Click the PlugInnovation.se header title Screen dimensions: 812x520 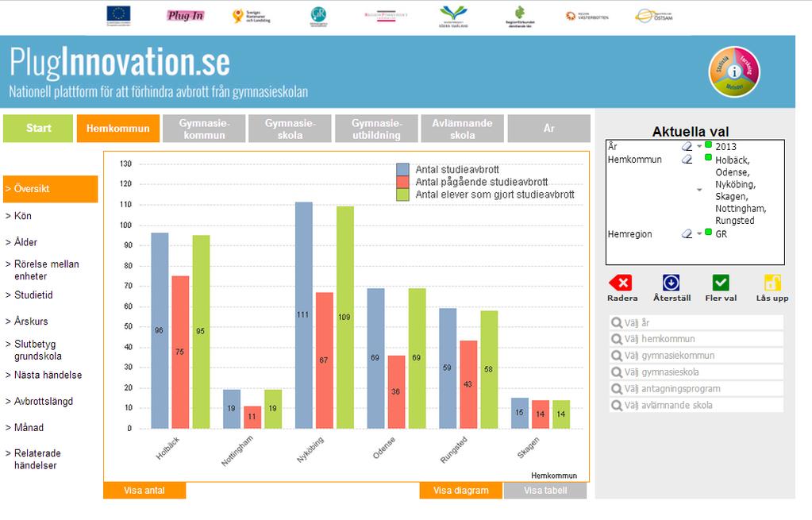[x=120, y=63]
